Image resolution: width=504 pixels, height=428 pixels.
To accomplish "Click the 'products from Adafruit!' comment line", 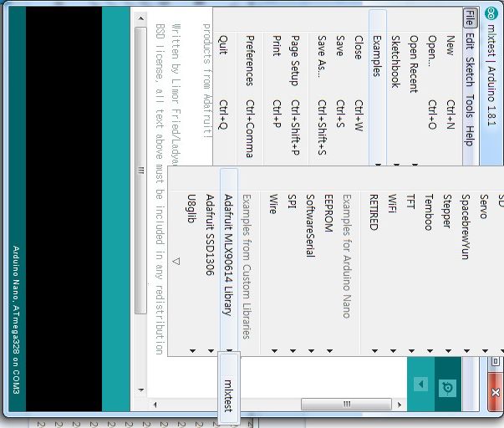I will [x=208, y=81].
